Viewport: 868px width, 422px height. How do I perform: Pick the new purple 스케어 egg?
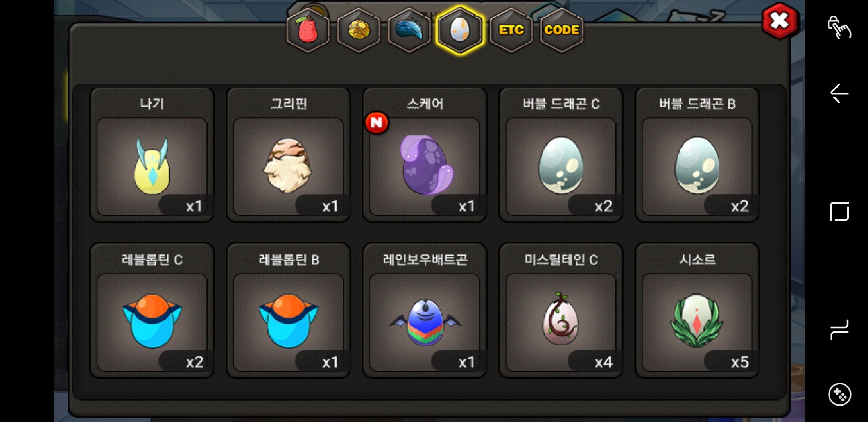click(425, 155)
